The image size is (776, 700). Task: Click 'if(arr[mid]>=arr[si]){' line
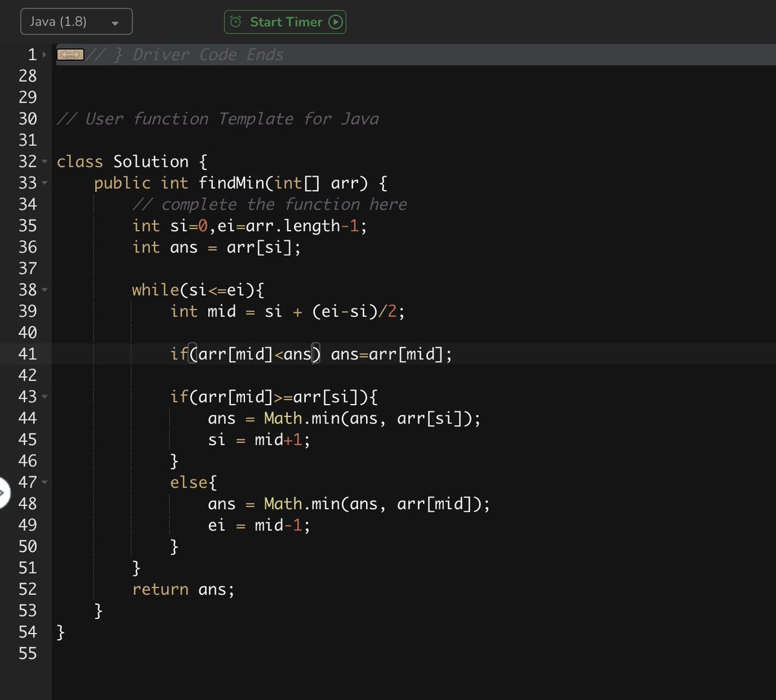(274, 397)
